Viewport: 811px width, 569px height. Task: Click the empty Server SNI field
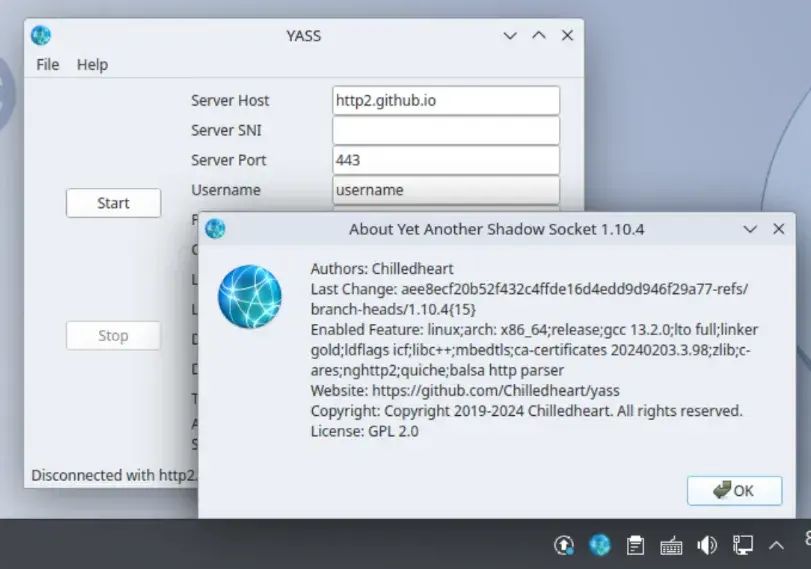[x=445, y=130]
